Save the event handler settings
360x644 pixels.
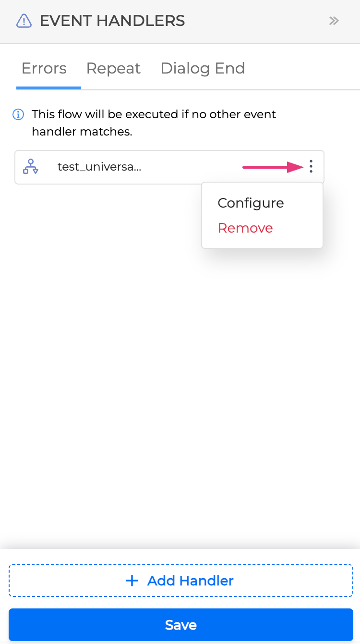(x=180, y=625)
